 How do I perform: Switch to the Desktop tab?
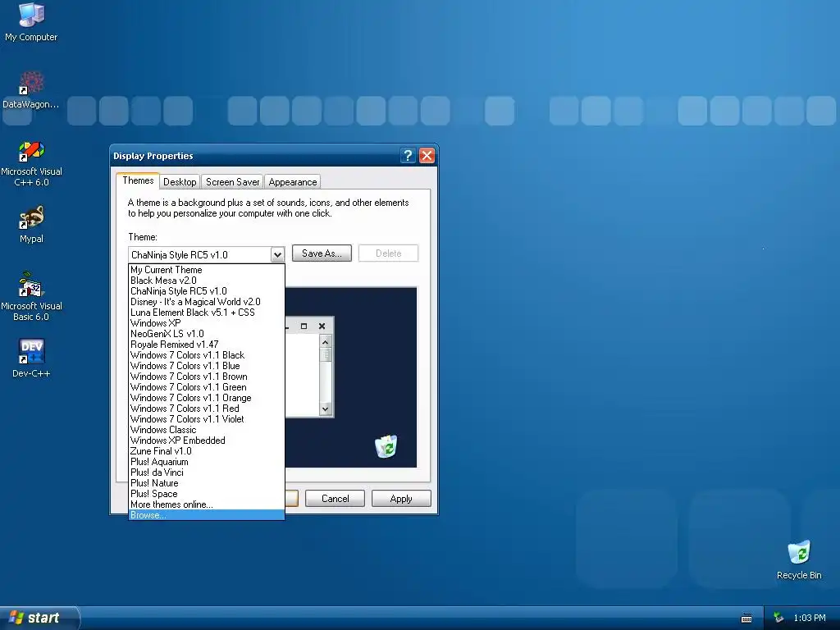(x=180, y=182)
